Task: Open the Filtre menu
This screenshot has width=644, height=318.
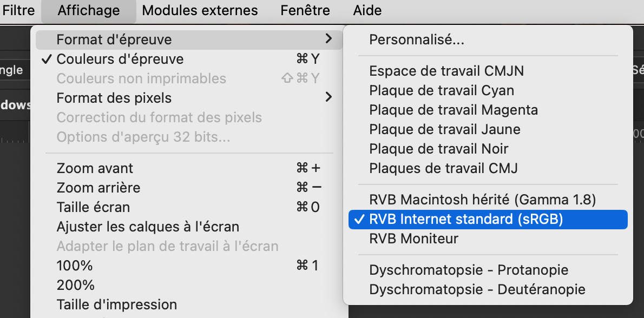Action: click(19, 10)
